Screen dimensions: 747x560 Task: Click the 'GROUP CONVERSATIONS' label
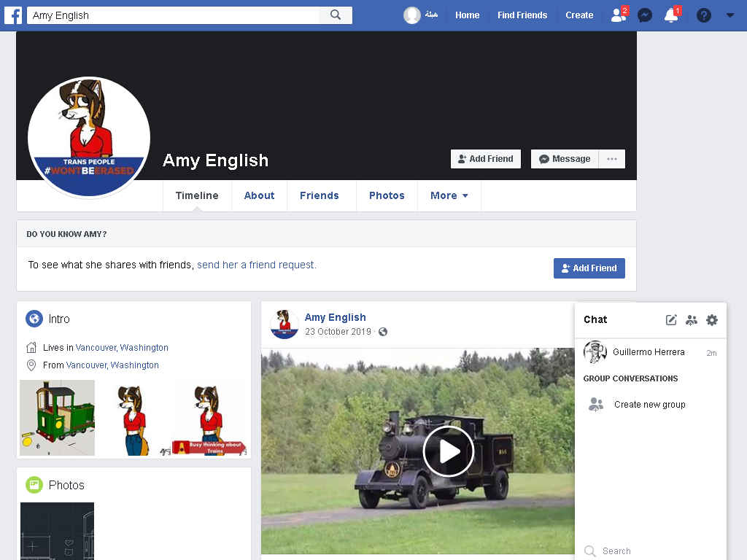630,378
